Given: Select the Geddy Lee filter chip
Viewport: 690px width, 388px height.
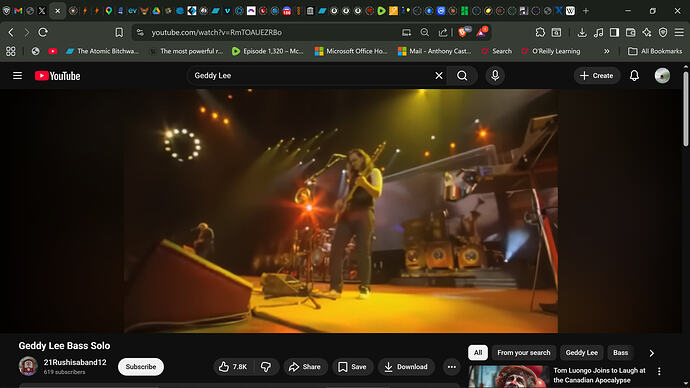Looking at the screenshot, I should [582, 352].
